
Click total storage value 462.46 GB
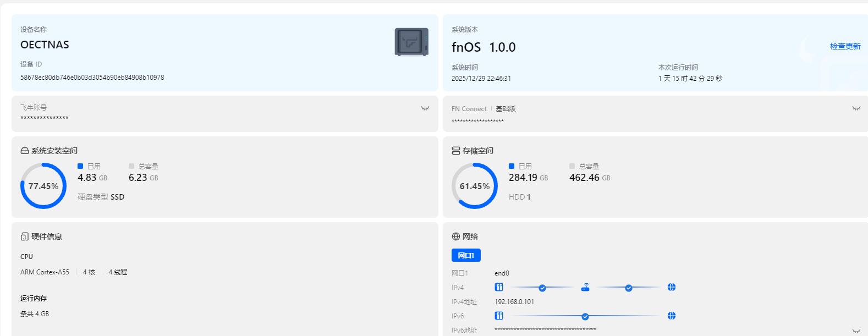(x=590, y=178)
